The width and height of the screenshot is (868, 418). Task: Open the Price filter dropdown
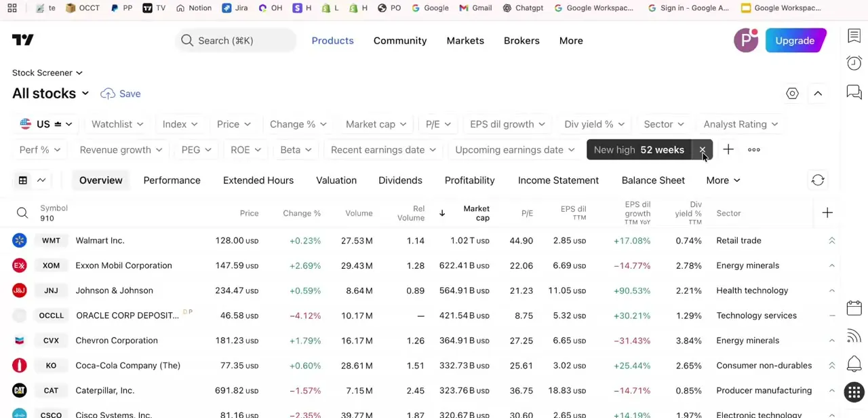point(234,124)
